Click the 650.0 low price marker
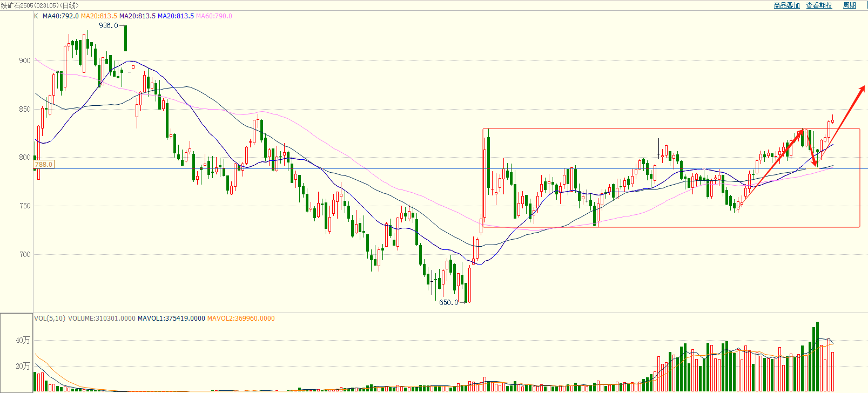The height and width of the screenshot is (393, 868). [x=448, y=302]
